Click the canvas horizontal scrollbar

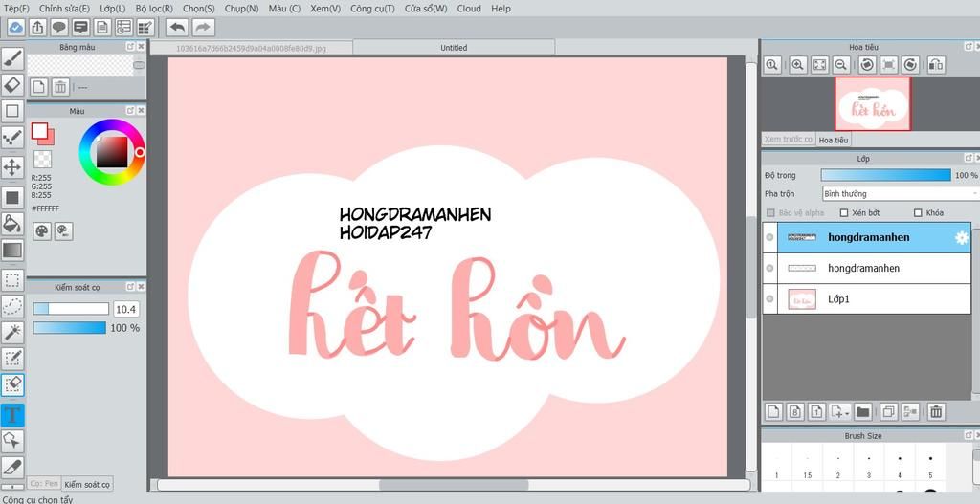coord(453,485)
